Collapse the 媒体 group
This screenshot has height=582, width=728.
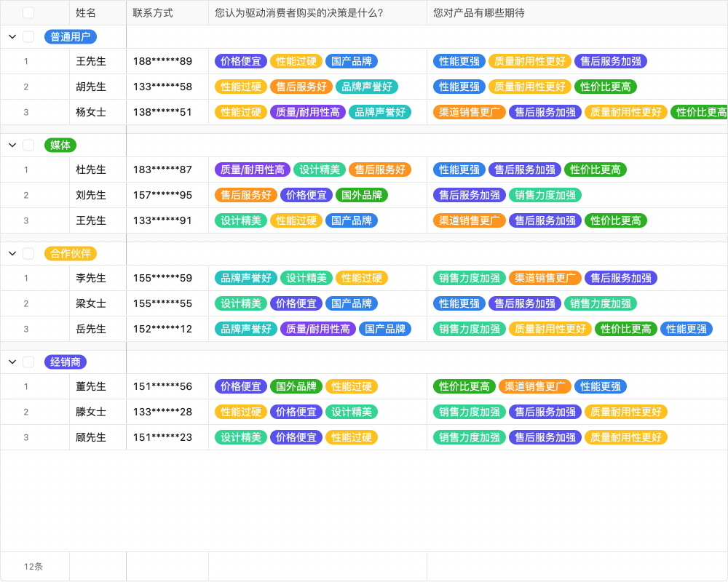pos(11,144)
